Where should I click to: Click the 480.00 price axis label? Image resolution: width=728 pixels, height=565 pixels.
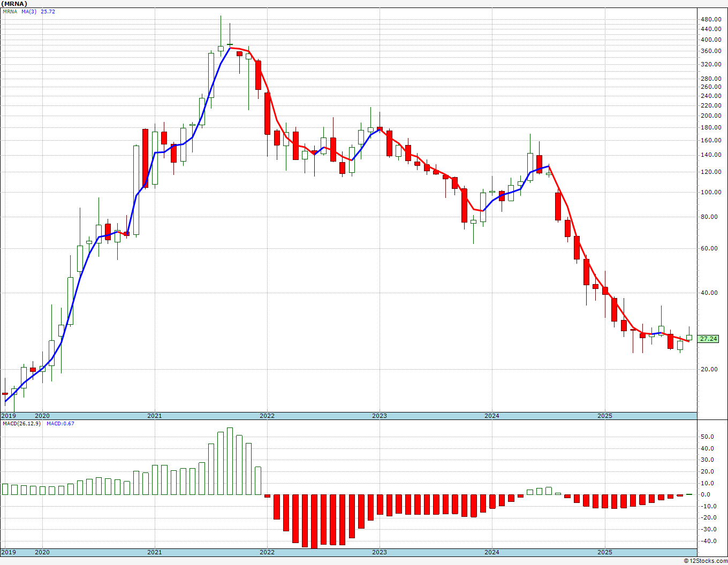pos(711,19)
